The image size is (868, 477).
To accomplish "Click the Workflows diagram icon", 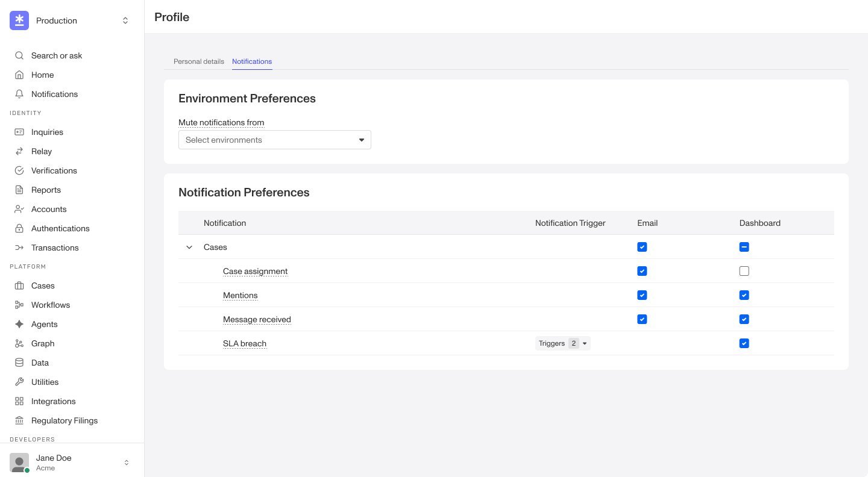I will pyautogui.click(x=19, y=305).
